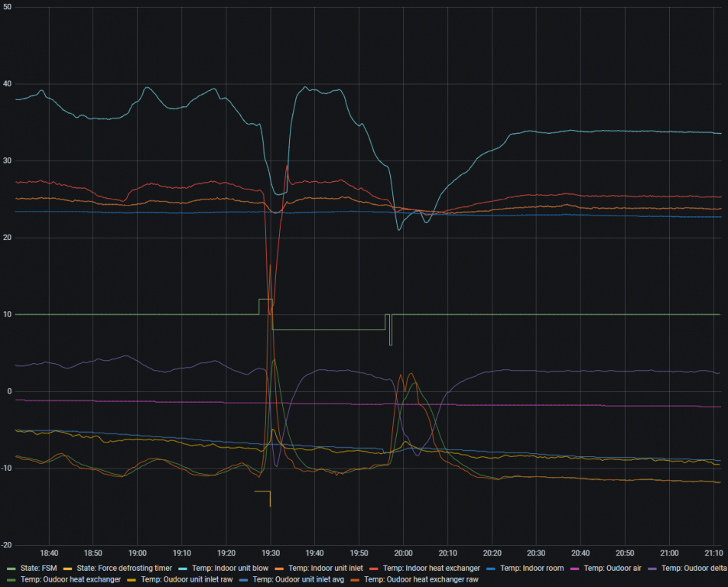
Task: Click 'Temp: Indoor unit inlet' legend label
Action: (x=327, y=568)
